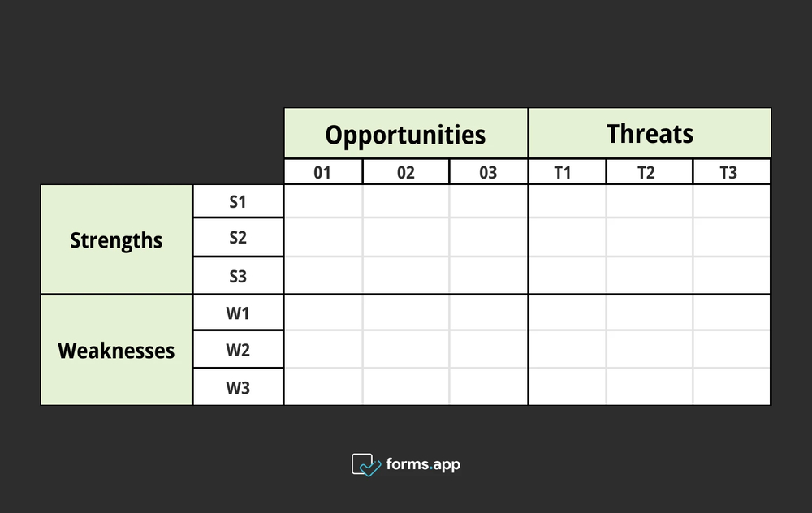Select the Opportunities header cell
812x513 pixels.
pyautogui.click(x=406, y=134)
